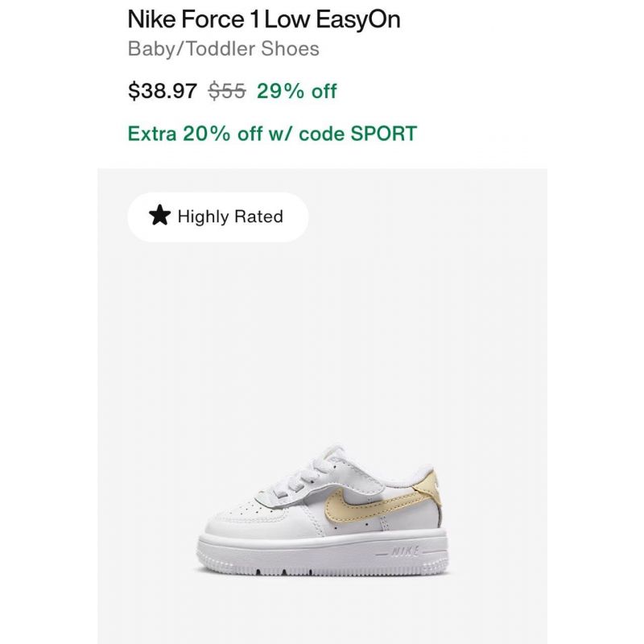
Task: Open the Nike Force 1 Low EasyOn title
Action: coord(264,19)
